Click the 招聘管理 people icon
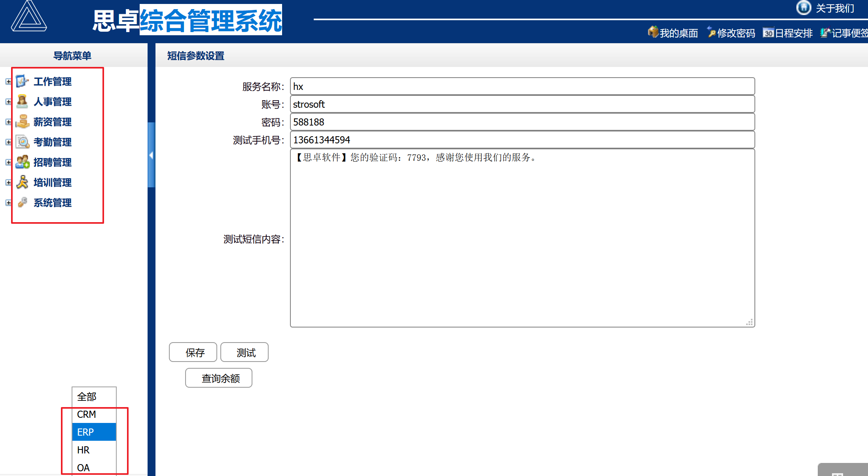 coord(22,162)
